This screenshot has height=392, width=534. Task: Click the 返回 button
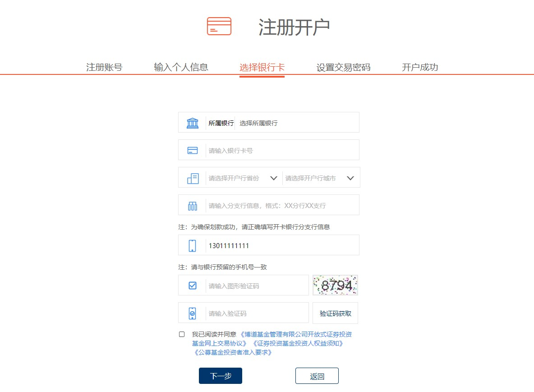pyautogui.click(x=317, y=376)
